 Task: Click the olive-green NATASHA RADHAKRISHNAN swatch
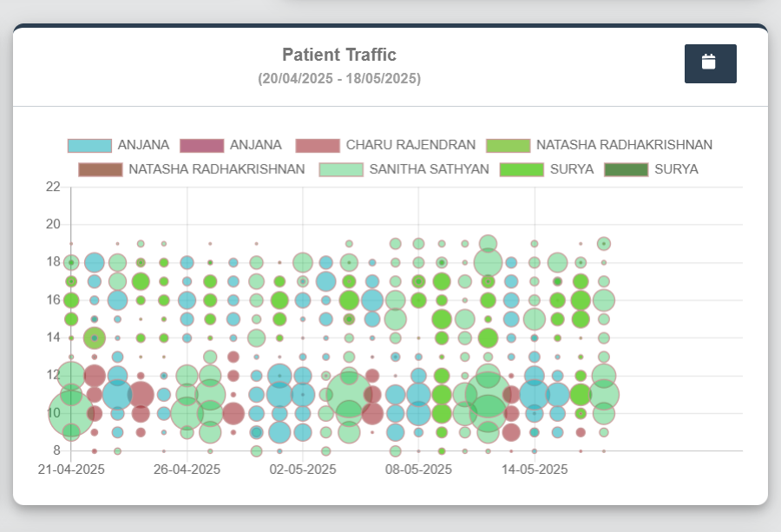tap(508, 146)
